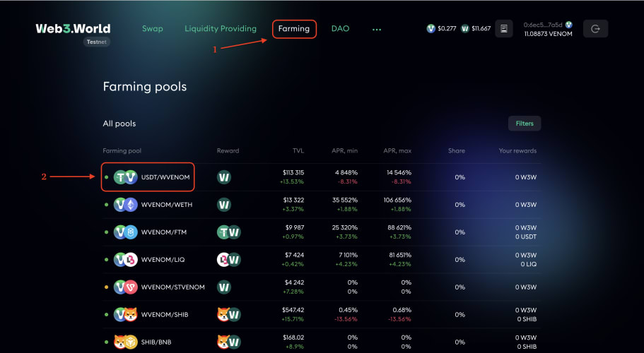The image size is (644, 353).
Task: Click the green status dot of USDT/WVENOM
Action: [x=106, y=177]
